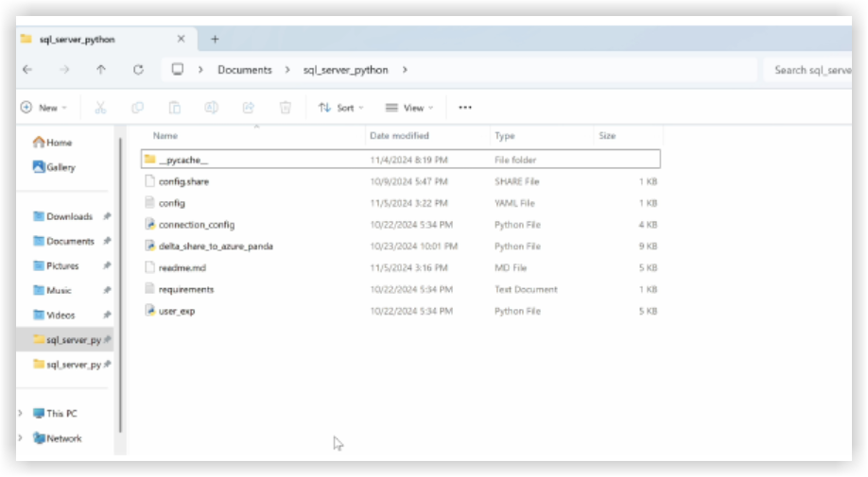Click the Share icon in toolbar

pos(249,108)
